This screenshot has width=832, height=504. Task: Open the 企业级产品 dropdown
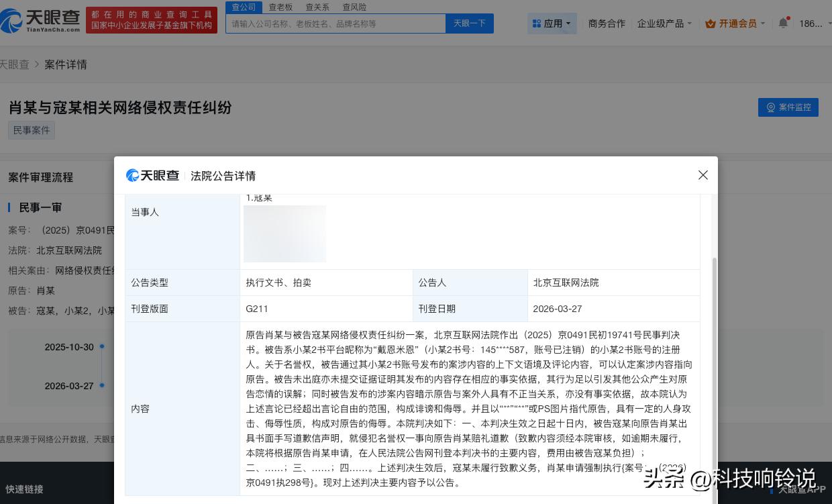pyautogui.click(x=661, y=23)
